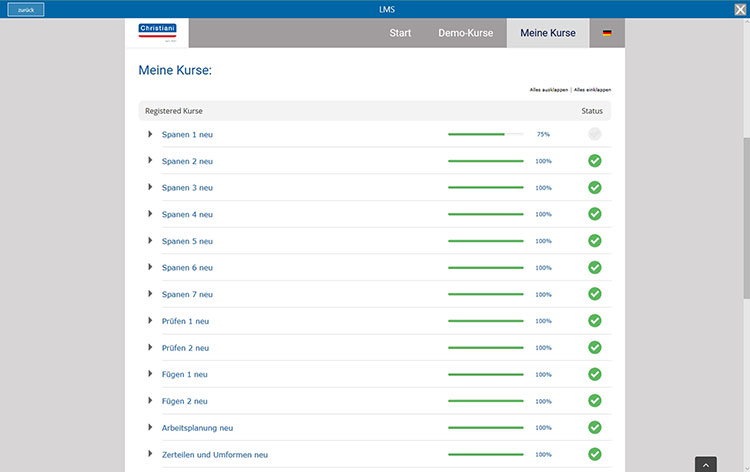Open the Prüfen 2 neu course link

click(x=185, y=348)
